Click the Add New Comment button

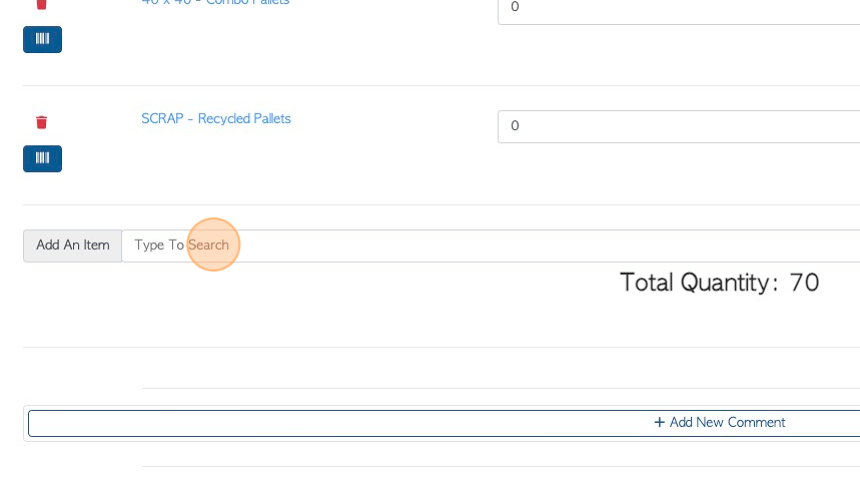tap(444, 423)
